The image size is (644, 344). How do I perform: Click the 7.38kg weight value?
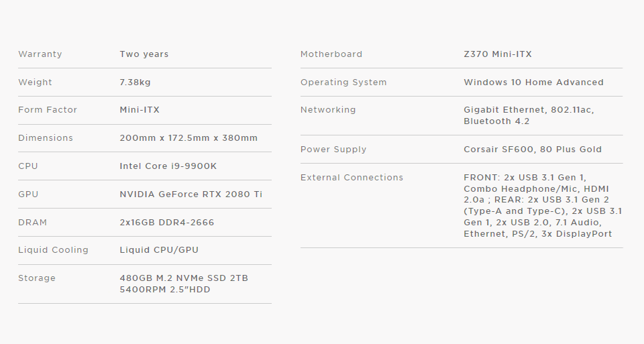[135, 82]
